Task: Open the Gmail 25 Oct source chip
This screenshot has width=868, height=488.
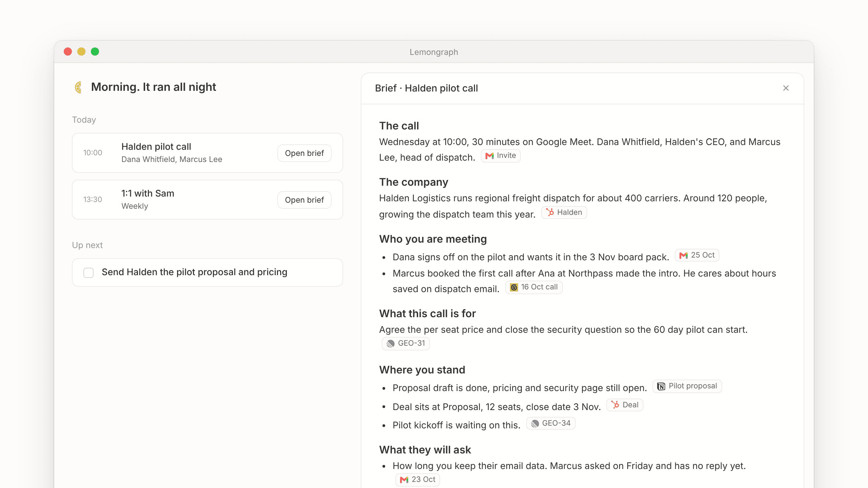Action: click(x=697, y=255)
